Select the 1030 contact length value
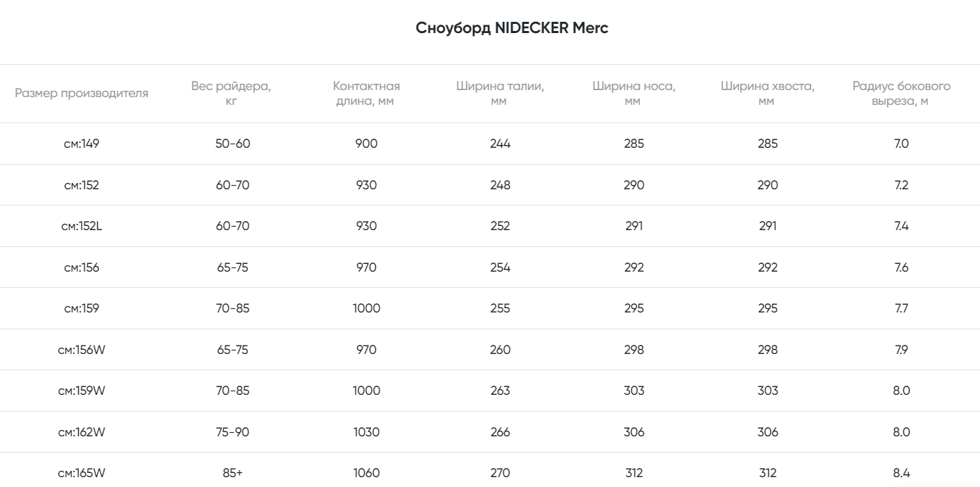This screenshot has width=980, height=487. coord(366,432)
